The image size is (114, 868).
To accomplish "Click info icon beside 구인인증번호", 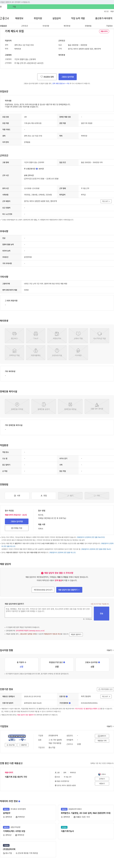I will click(x=70, y=703).
